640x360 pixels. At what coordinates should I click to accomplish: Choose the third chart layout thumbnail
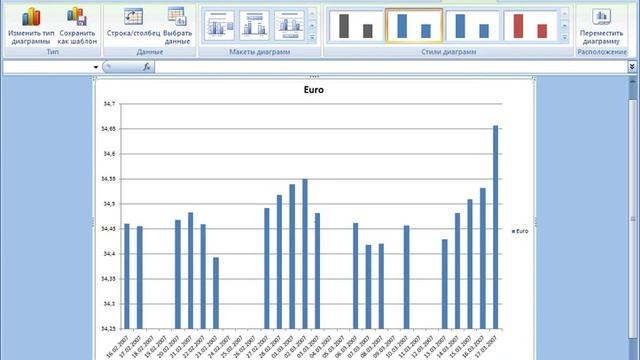click(289, 25)
